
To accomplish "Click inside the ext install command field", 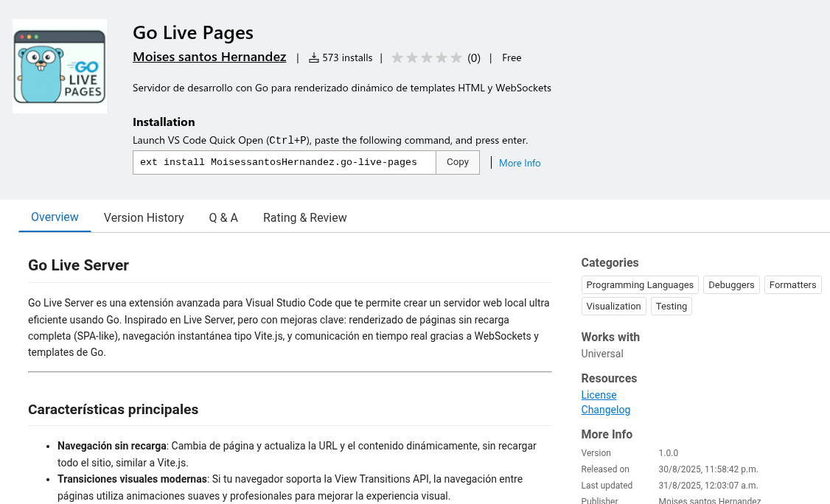I will pyautogui.click(x=285, y=162).
